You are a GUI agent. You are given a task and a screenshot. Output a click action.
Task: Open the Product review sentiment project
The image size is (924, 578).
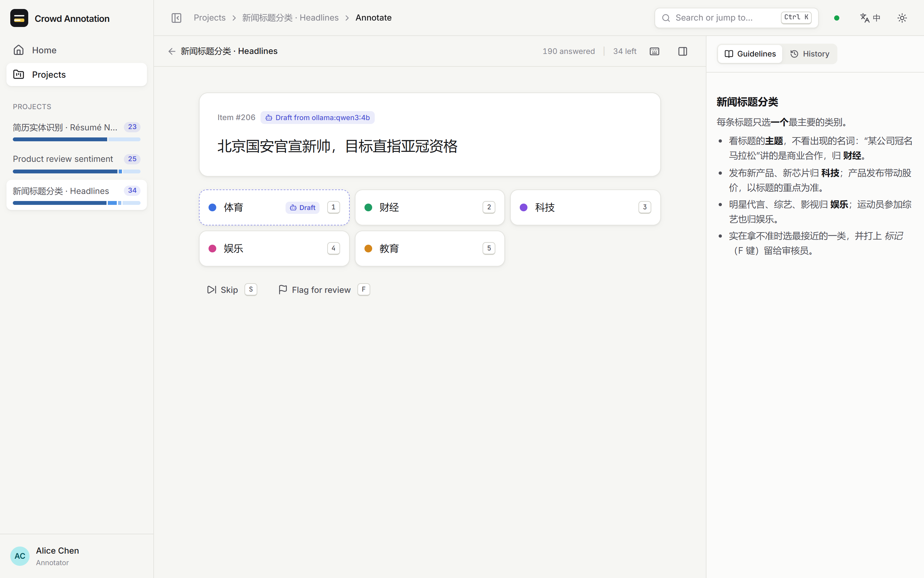pos(76,163)
